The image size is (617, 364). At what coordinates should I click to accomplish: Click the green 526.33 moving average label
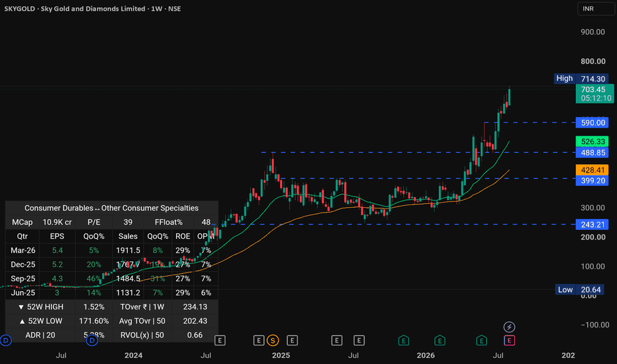point(592,141)
